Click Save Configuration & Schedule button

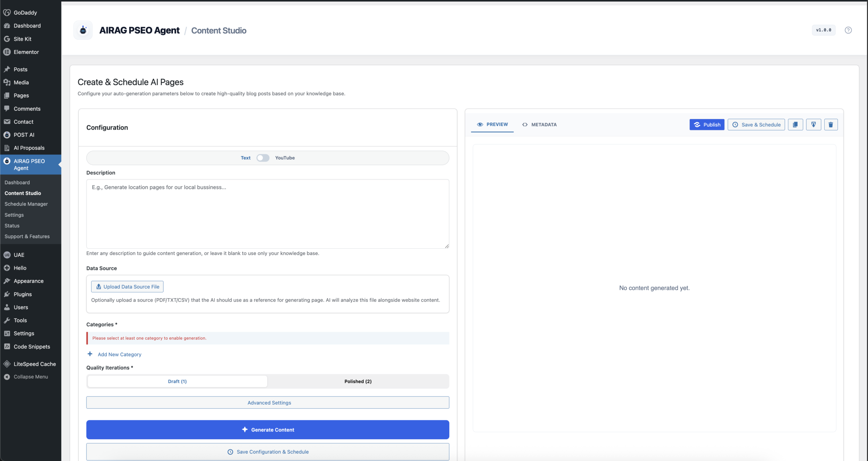point(268,452)
